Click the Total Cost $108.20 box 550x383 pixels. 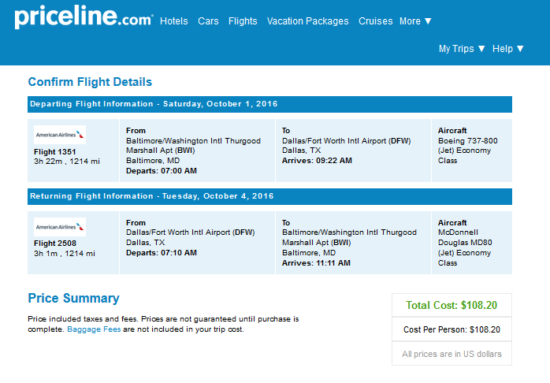pos(452,305)
